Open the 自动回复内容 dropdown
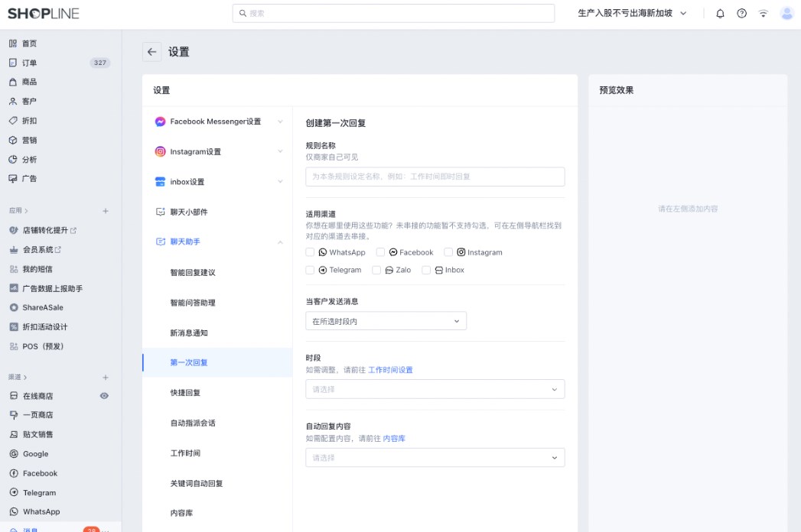The image size is (801, 532). pos(435,458)
